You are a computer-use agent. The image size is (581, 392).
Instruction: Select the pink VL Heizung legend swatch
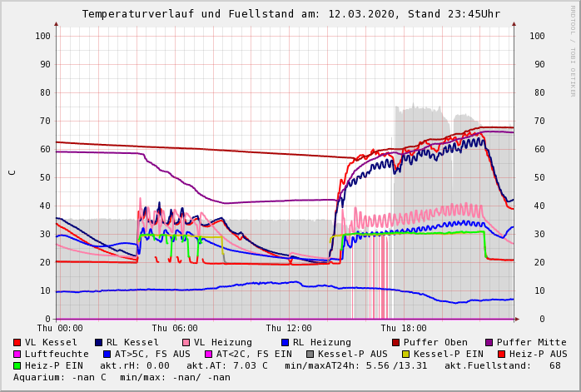coord(186,342)
